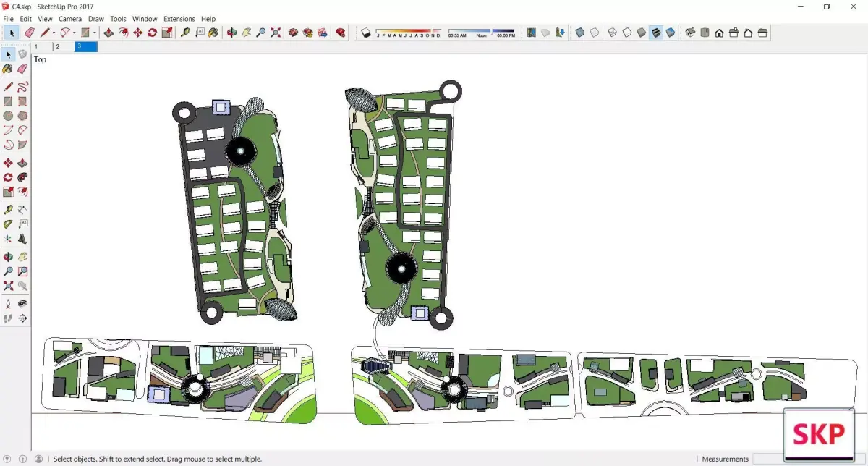Screen dimensions: 868x466
Task: Expand the Arc tool dropdown arrow
Action: point(74,33)
